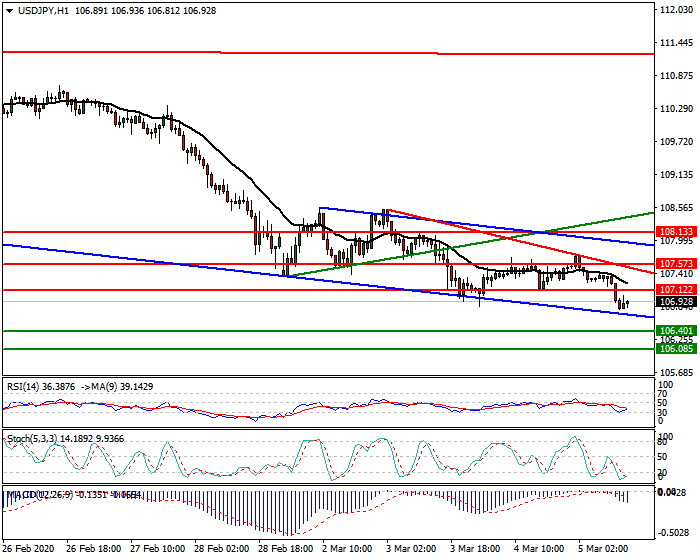Click the 106.401 green level label
Image resolution: width=700 pixels, height=560 pixels.
[x=676, y=331]
